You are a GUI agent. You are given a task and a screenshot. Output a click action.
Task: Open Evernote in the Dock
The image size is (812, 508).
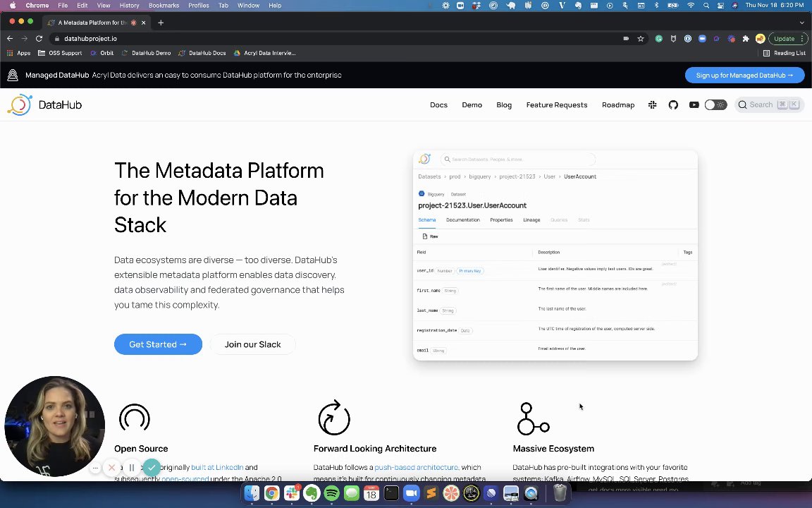(x=312, y=493)
